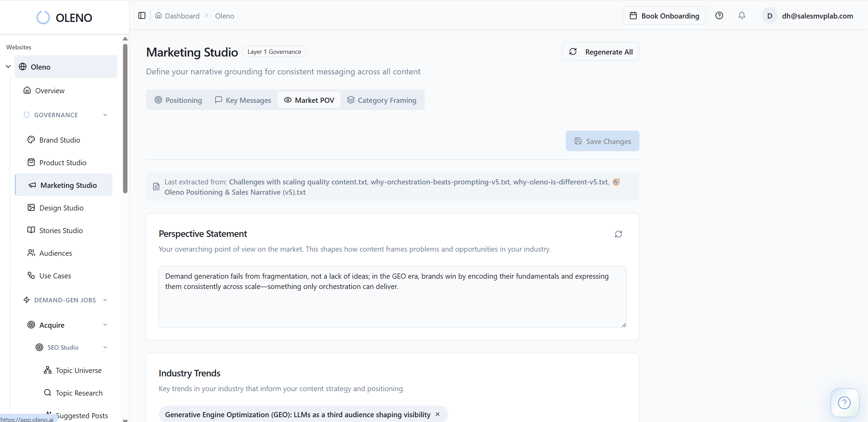The image size is (868, 422).
Task: Collapse the Demand-Gen Jobs section
Action: click(105, 300)
